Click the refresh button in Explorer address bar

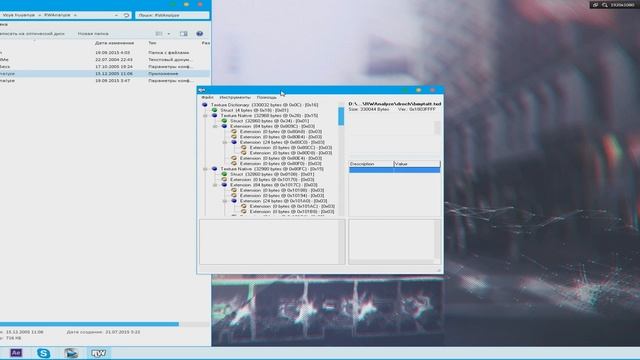126,15
